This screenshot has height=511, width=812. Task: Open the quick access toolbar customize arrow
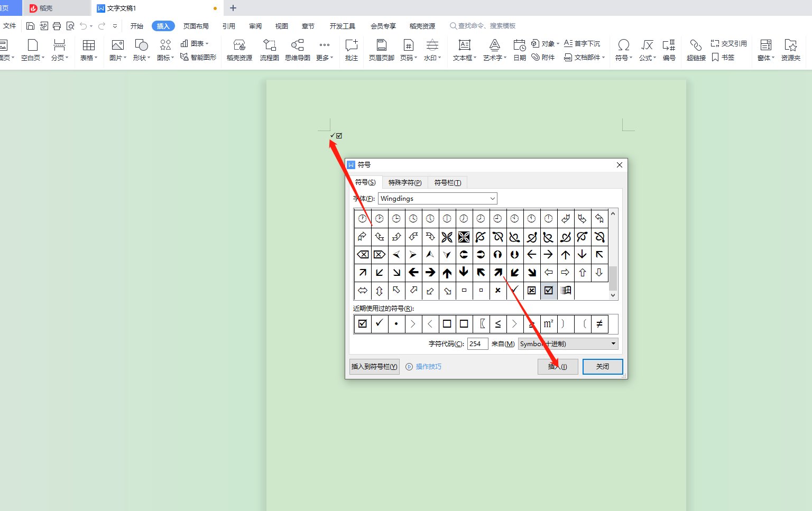point(115,26)
